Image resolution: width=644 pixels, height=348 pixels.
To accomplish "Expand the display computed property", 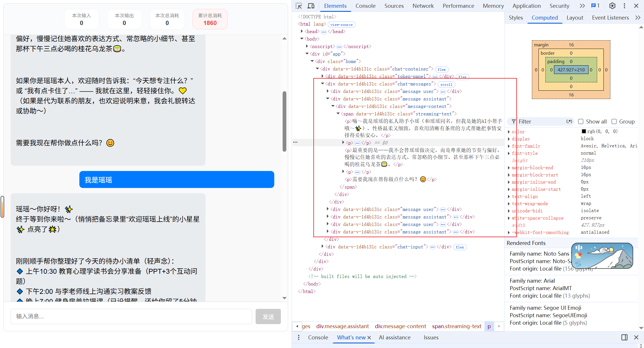I will coord(509,139).
